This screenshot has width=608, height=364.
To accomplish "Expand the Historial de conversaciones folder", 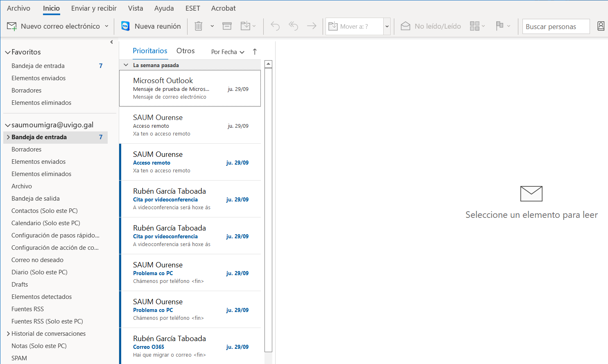I will point(8,334).
